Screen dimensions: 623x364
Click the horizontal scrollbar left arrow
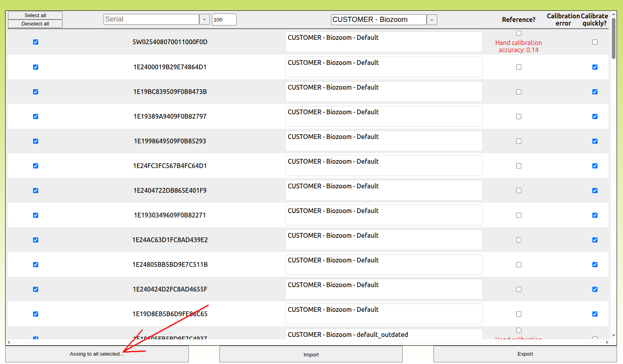click(x=9, y=342)
